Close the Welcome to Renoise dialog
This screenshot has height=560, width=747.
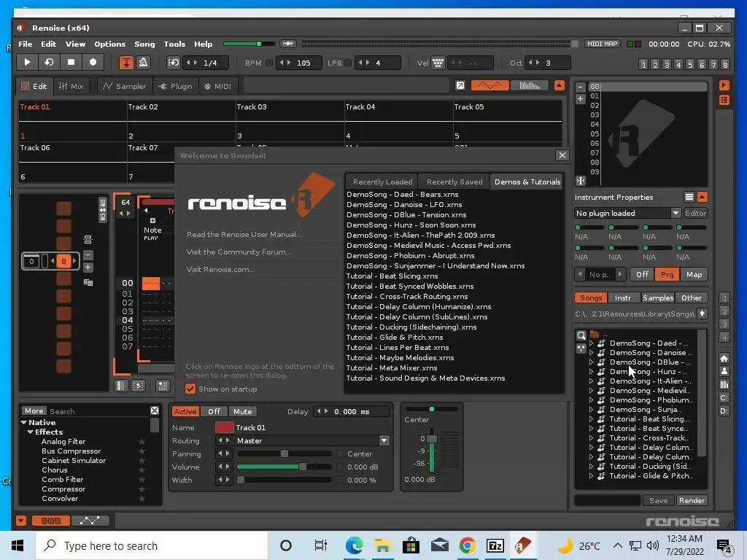562,155
